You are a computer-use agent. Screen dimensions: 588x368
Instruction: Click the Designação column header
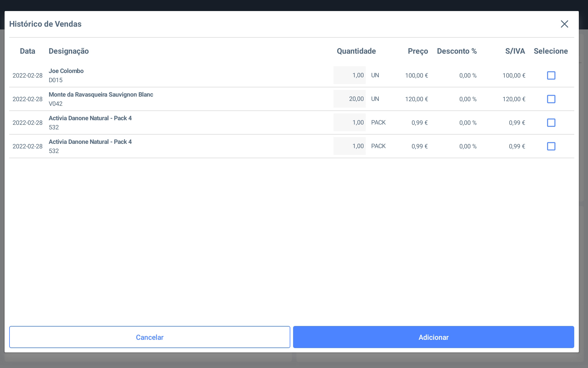click(69, 51)
